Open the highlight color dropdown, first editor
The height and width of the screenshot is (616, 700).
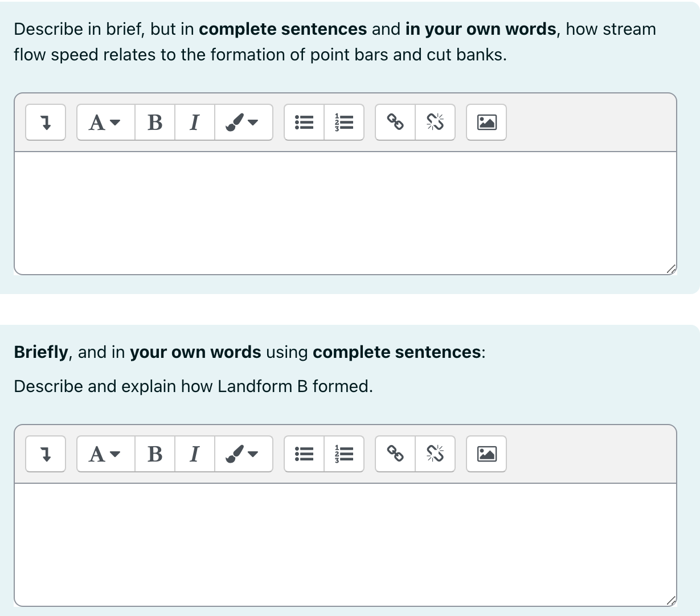tap(244, 122)
